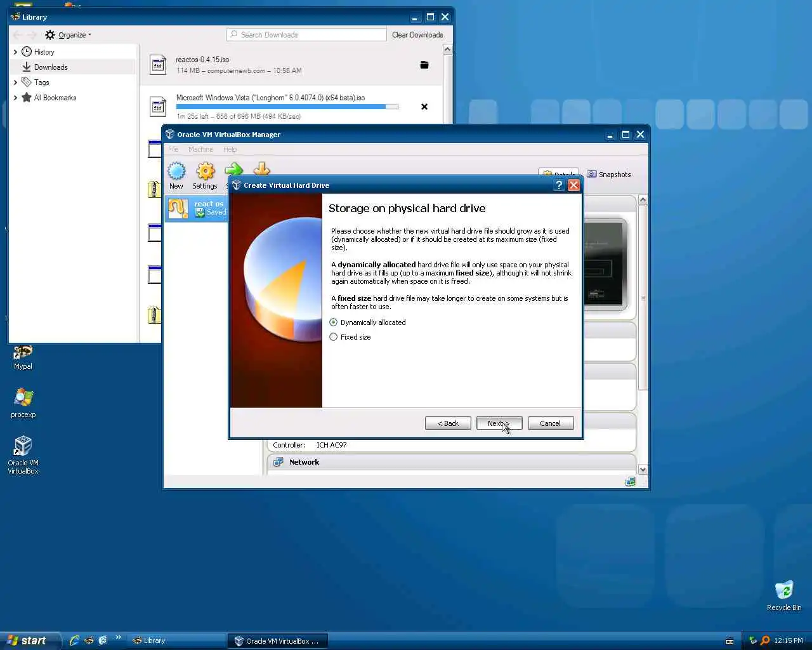Open the Machine menu in VirtualBox
This screenshot has width=812, height=650.
coord(200,149)
